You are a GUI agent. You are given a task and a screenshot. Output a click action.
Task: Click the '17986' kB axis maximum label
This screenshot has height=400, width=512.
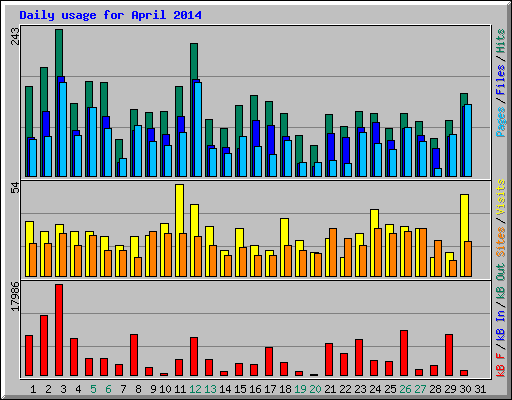pos(15,296)
